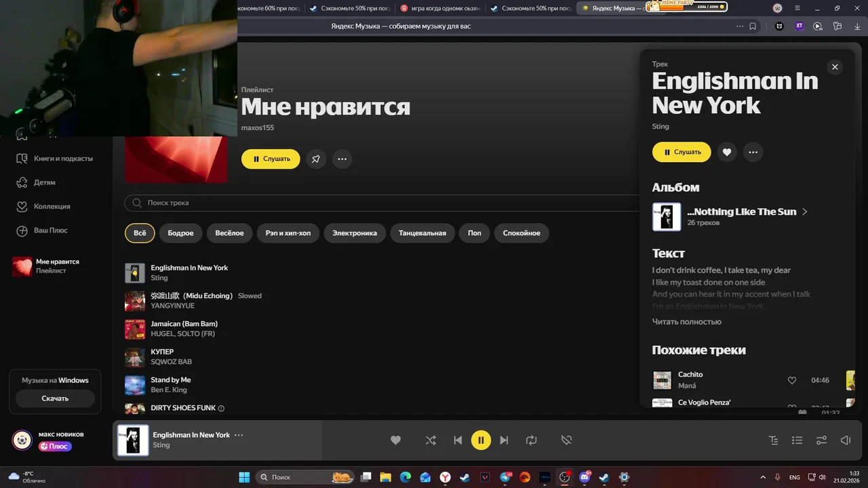The height and width of the screenshot is (488, 868).
Task: Select the Всё filter chip
Action: coord(140,233)
